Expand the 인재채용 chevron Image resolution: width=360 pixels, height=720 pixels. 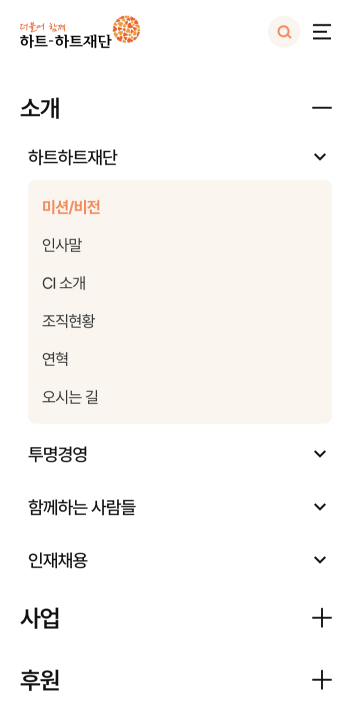320,560
